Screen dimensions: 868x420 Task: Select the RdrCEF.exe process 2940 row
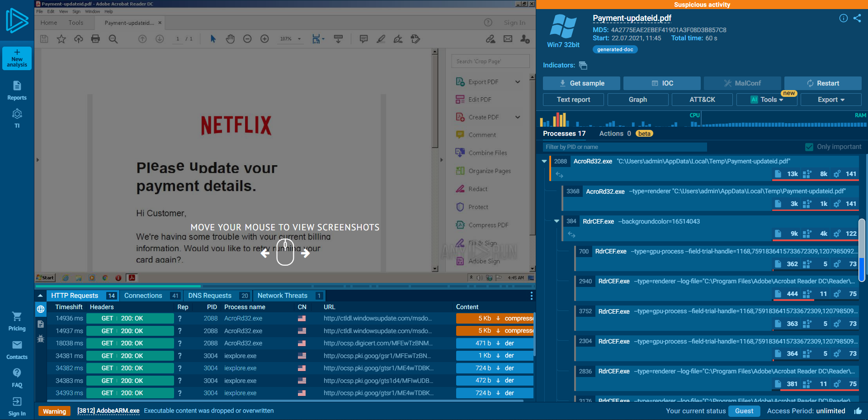click(x=717, y=287)
